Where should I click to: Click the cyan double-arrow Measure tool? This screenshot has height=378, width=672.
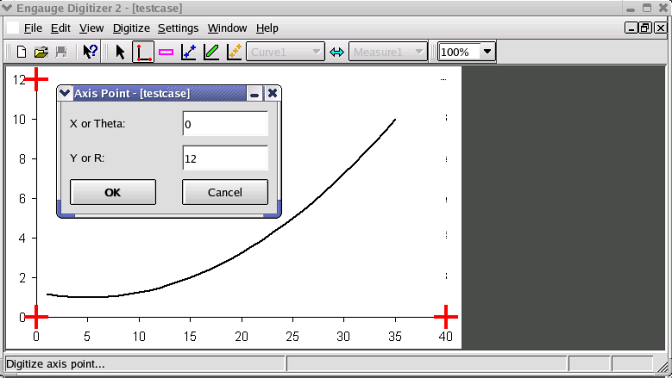[337, 52]
